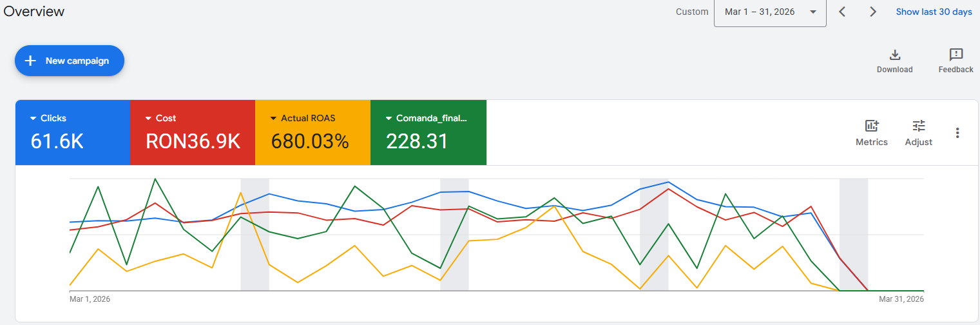Select the blue Clicks scorecard tile
The height and width of the screenshot is (325, 980).
[x=73, y=133]
